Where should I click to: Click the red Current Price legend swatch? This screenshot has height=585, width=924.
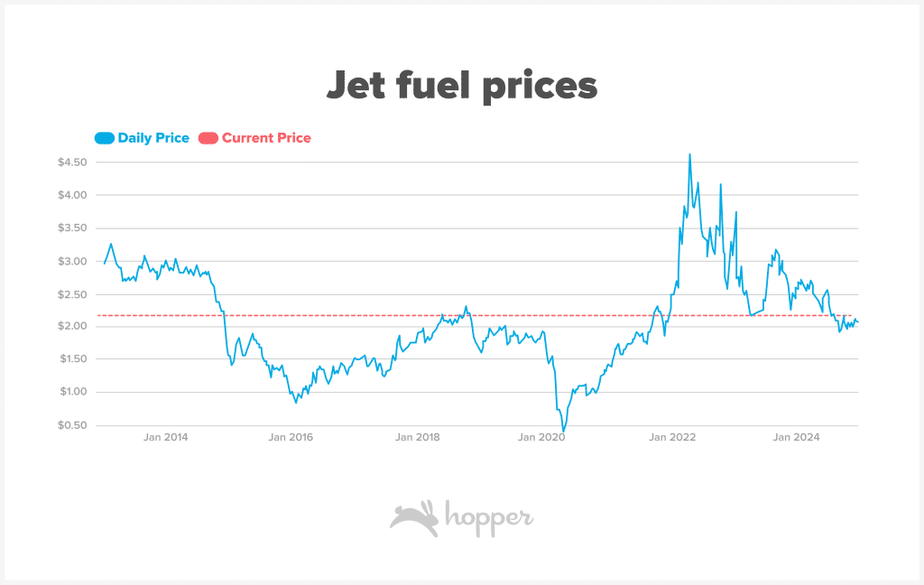click(208, 138)
